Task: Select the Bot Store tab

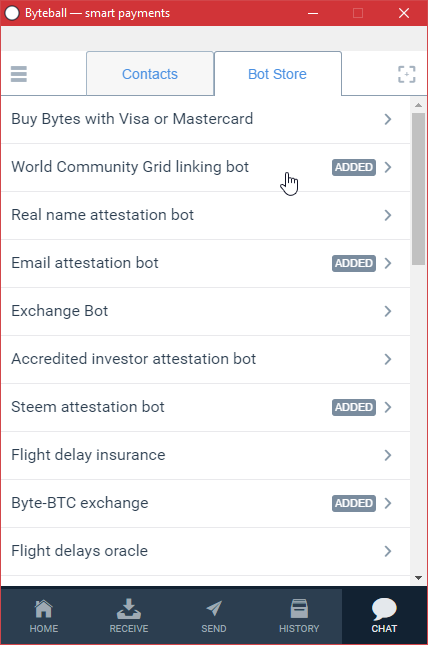Action: click(277, 74)
